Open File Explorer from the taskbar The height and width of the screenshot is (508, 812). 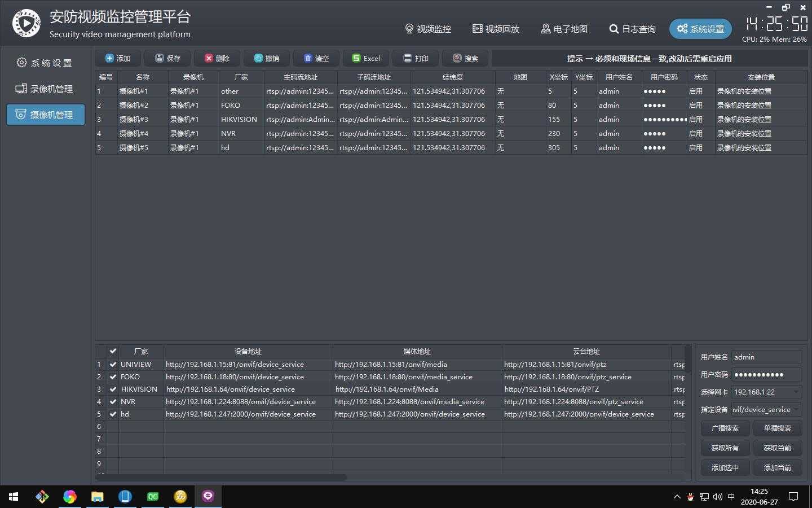tap(98, 497)
